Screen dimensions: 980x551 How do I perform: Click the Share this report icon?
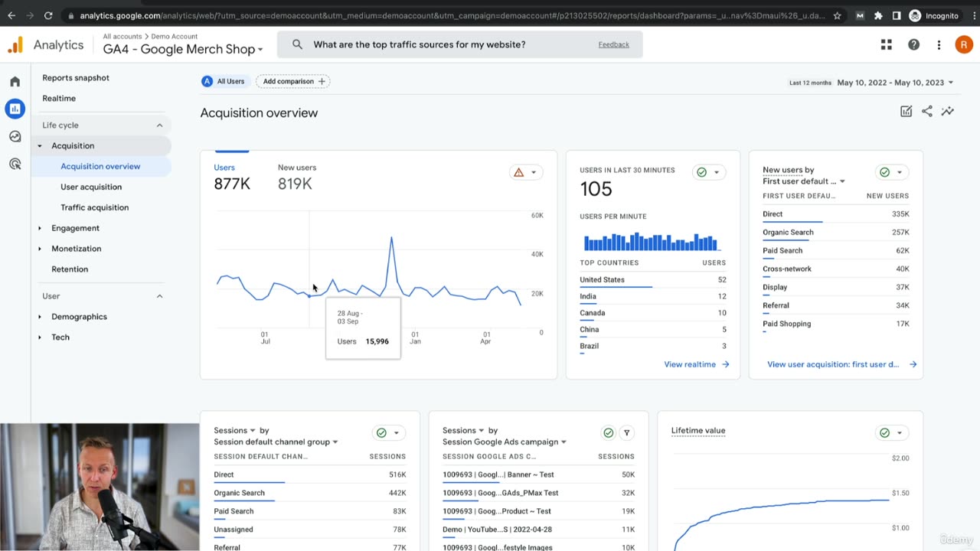point(926,111)
